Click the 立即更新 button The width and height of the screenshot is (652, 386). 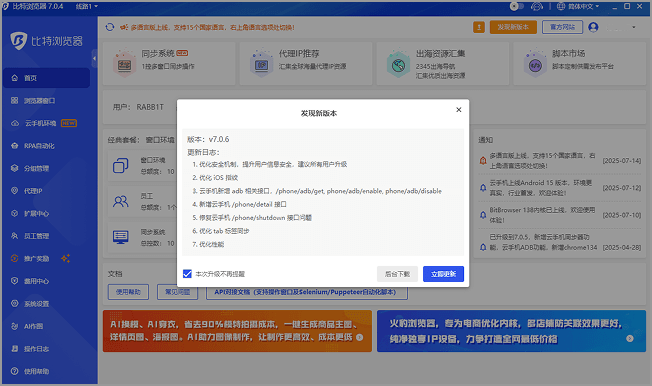pos(443,274)
